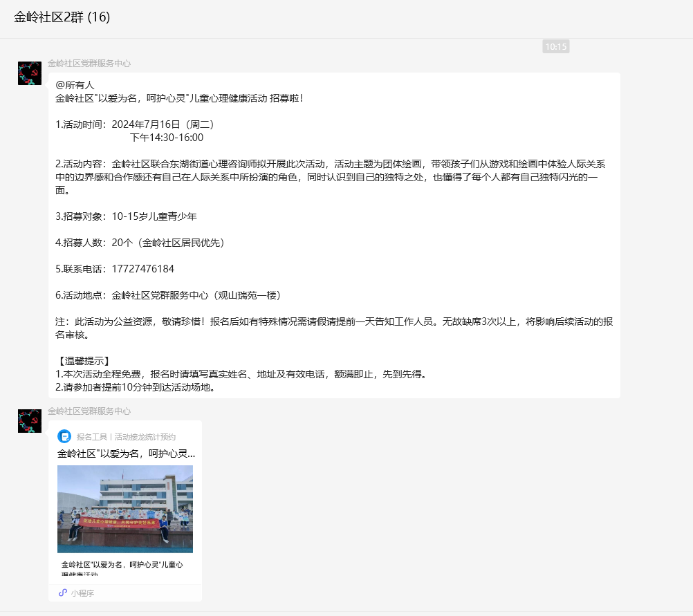Open the card title 金岭社区"以爱为名，呵护心灵…
Image resolution: width=693 pixels, height=616 pixels.
[x=126, y=454]
